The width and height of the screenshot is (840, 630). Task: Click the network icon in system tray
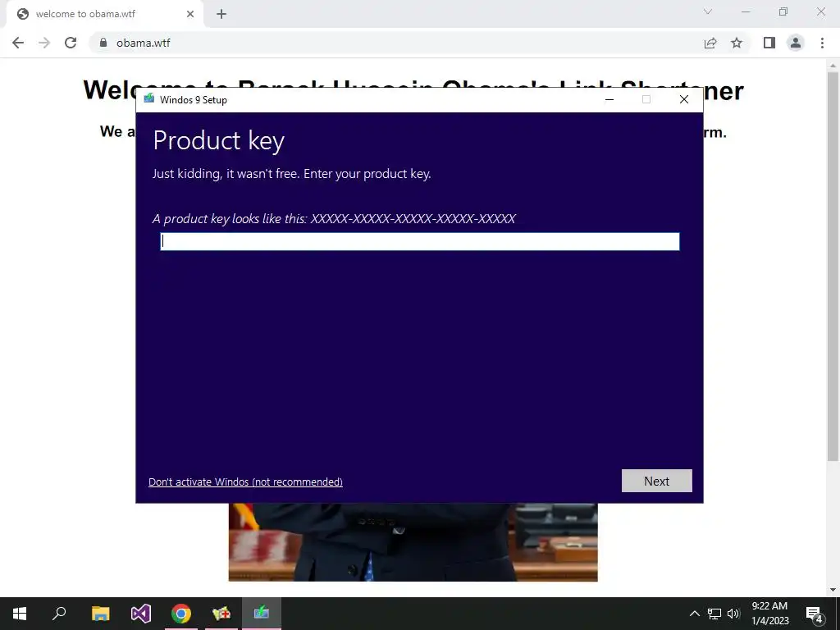714,614
